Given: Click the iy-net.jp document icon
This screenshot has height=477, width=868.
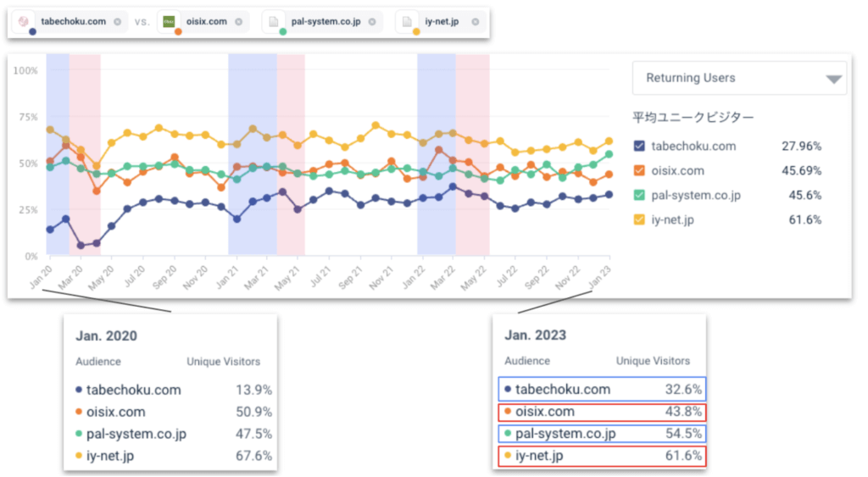Looking at the screenshot, I should point(408,21).
